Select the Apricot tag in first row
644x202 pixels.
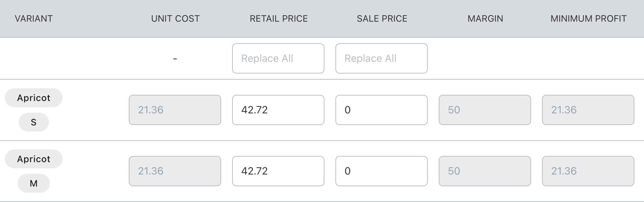point(34,98)
